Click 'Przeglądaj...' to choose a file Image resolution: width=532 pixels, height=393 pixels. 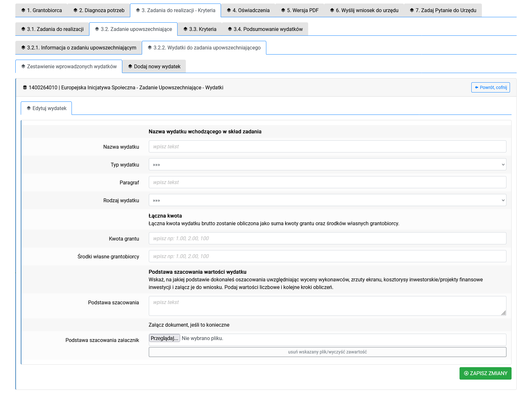pyautogui.click(x=164, y=338)
